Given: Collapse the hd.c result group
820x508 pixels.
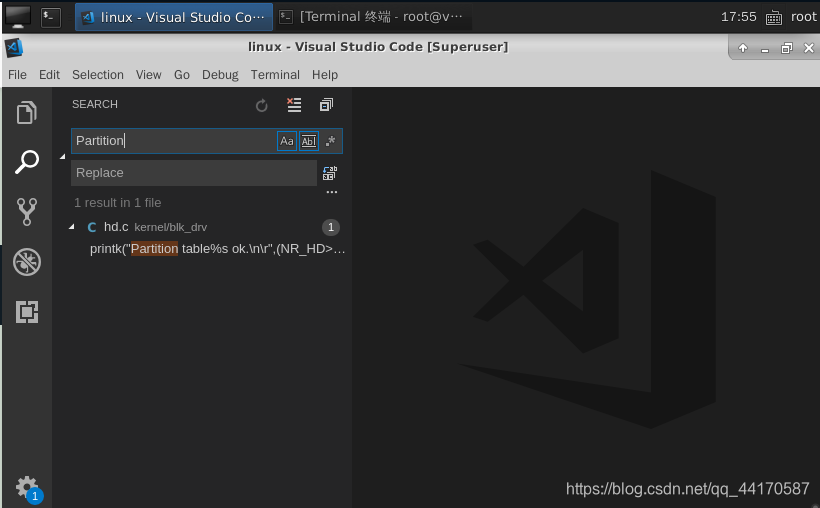Looking at the screenshot, I should tap(72, 227).
